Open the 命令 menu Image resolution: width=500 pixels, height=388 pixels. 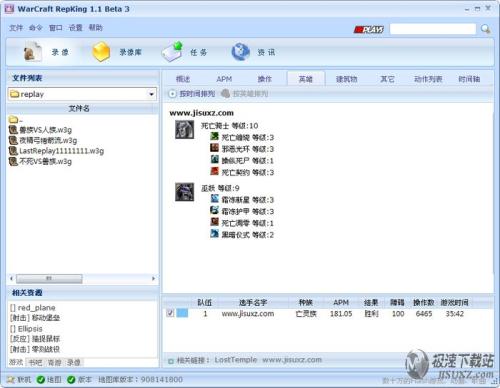point(36,27)
